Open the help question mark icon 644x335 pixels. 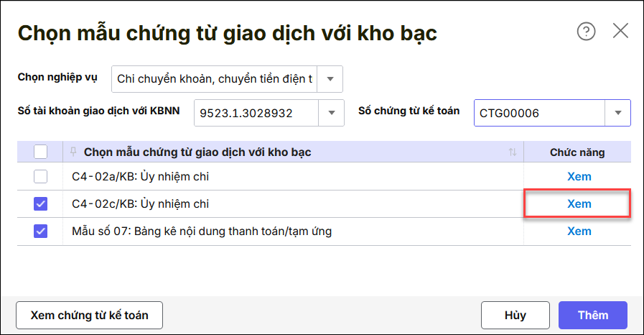tap(587, 31)
